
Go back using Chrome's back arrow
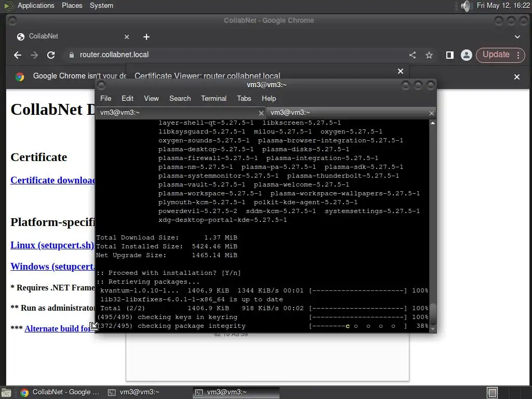click(x=18, y=55)
